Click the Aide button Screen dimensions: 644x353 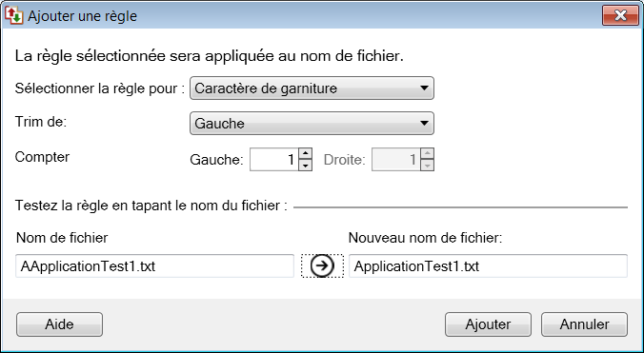[60, 324]
